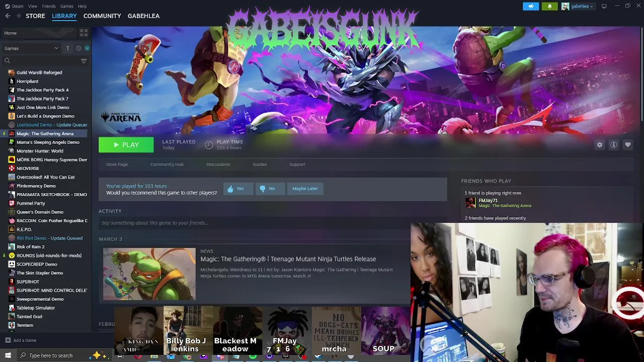Viewport: 644px width, 362px height.
Task: Click the Temtem game icon
Action: 12,325
